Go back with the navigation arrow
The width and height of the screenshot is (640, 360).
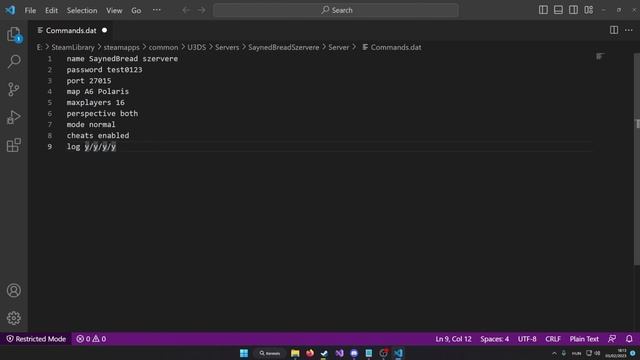[x=186, y=10]
